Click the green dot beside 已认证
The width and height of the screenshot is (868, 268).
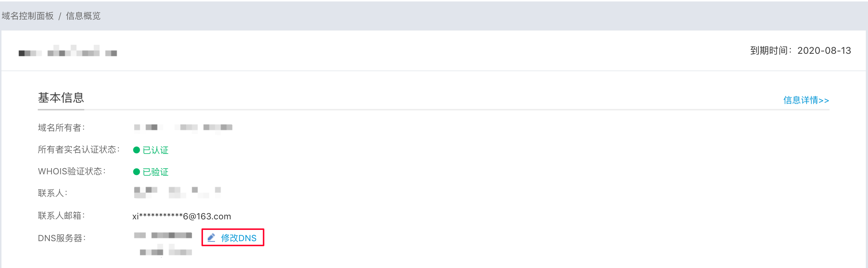pos(137,150)
